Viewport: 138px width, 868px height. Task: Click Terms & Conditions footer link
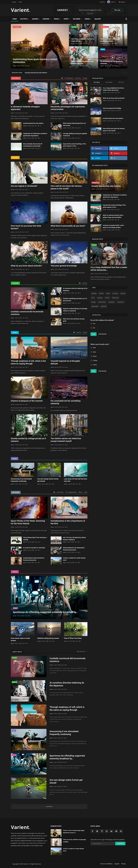coord(106,864)
